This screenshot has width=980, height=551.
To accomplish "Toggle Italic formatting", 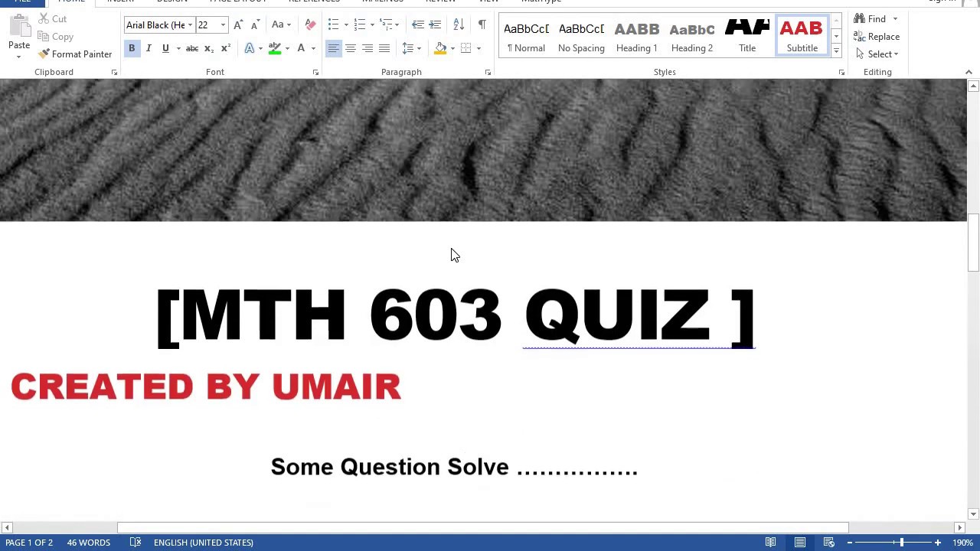I will (149, 48).
